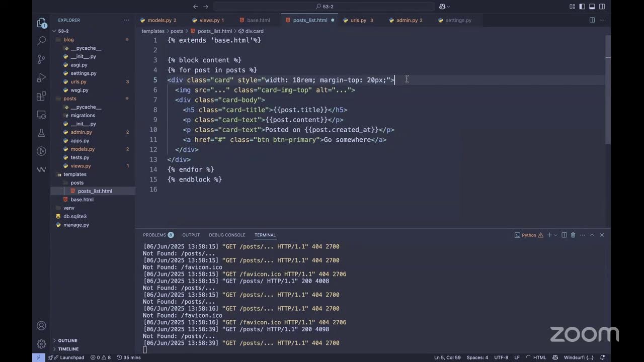Open the Source Control view
The height and width of the screenshot is (362, 644).
coord(42,59)
